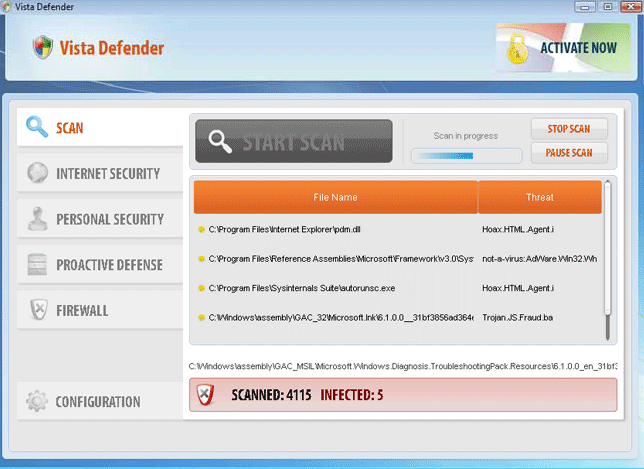Click the Configuration gear icon

(x=37, y=402)
